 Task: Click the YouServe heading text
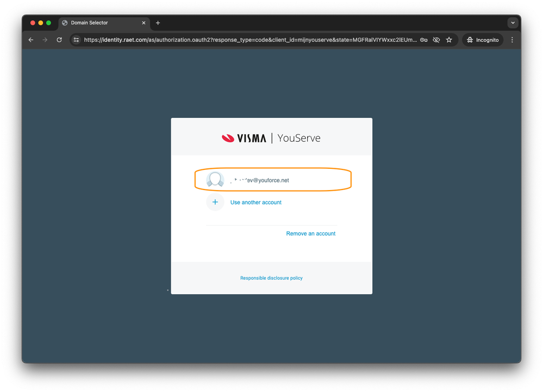(299, 138)
